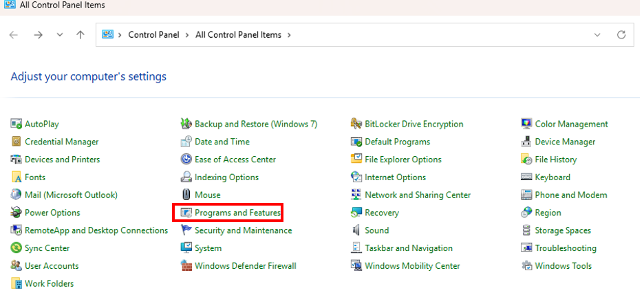Click the AutoPlay icon
This screenshot has height=295, width=644.
(17, 124)
